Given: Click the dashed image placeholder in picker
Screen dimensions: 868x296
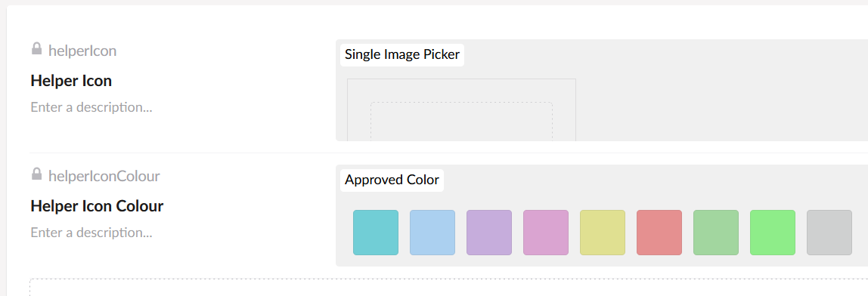Looking at the screenshot, I should 462,121.
